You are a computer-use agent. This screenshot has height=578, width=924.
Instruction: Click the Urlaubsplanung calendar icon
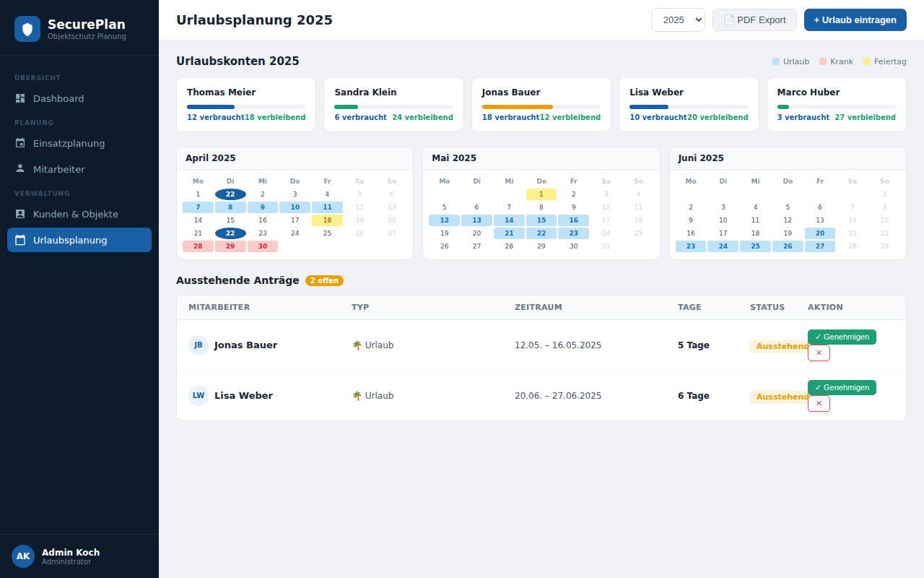[22, 240]
